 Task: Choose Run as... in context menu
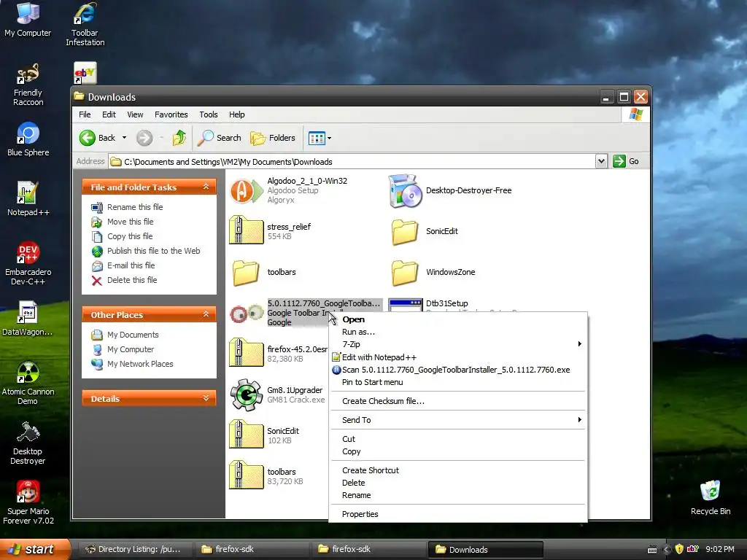pyautogui.click(x=458, y=332)
